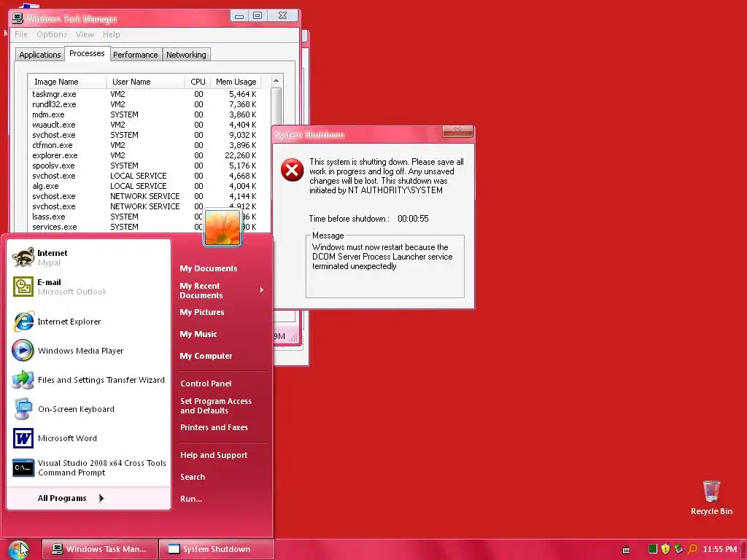This screenshot has width=747, height=560.
Task: Click the Start orb button
Action: click(x=18, y=549)
